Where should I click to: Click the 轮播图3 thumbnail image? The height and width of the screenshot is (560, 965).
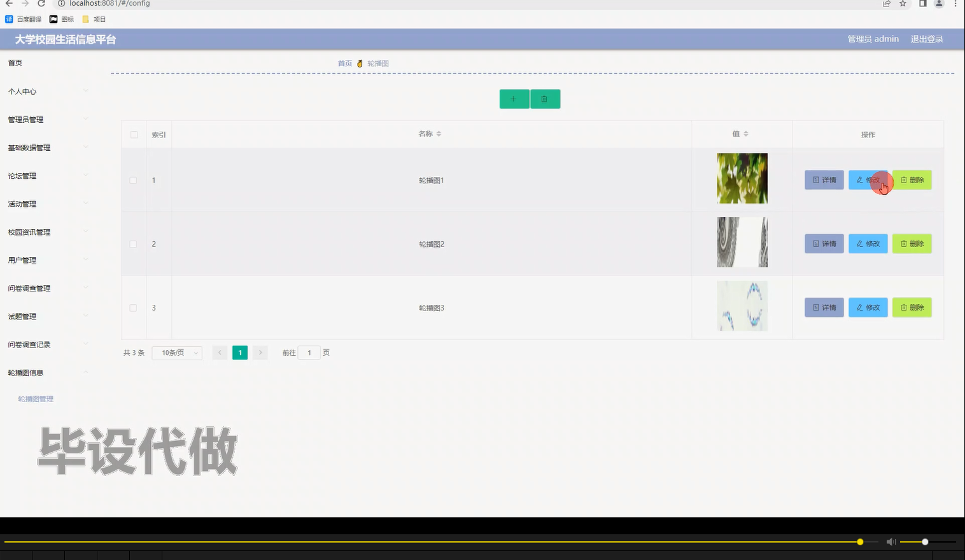742,305
